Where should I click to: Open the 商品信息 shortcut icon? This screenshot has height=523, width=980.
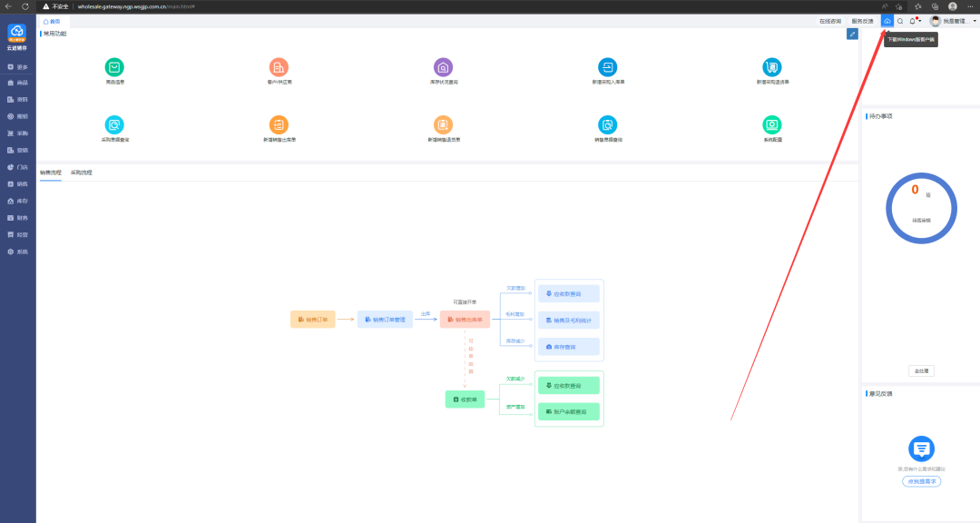point(114,67)
